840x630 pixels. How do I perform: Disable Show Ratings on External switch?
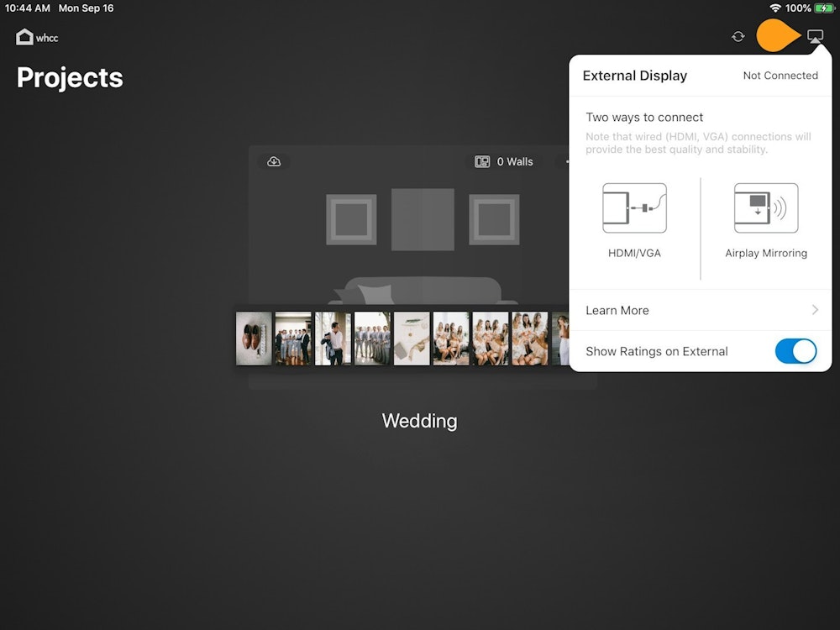(795, 351)
